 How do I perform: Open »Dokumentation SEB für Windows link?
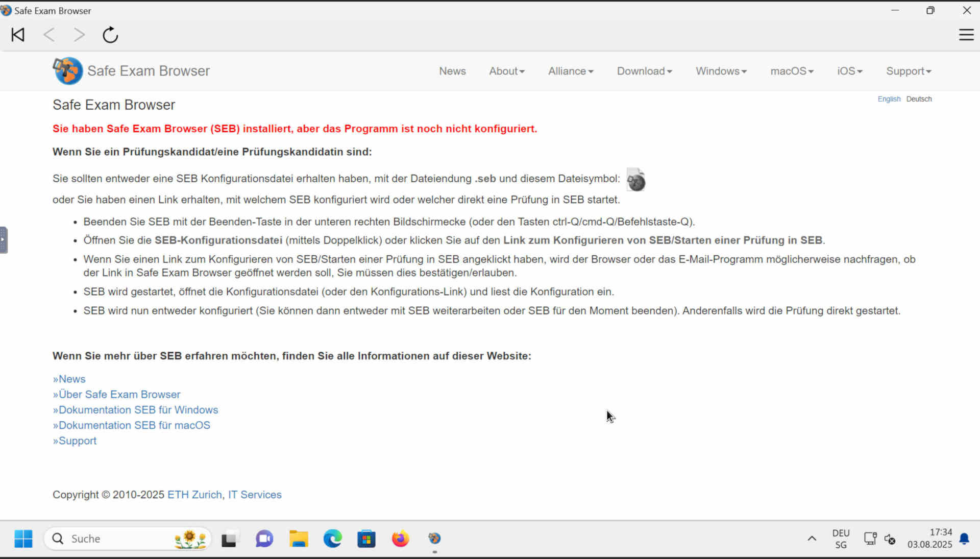[135, 409]
